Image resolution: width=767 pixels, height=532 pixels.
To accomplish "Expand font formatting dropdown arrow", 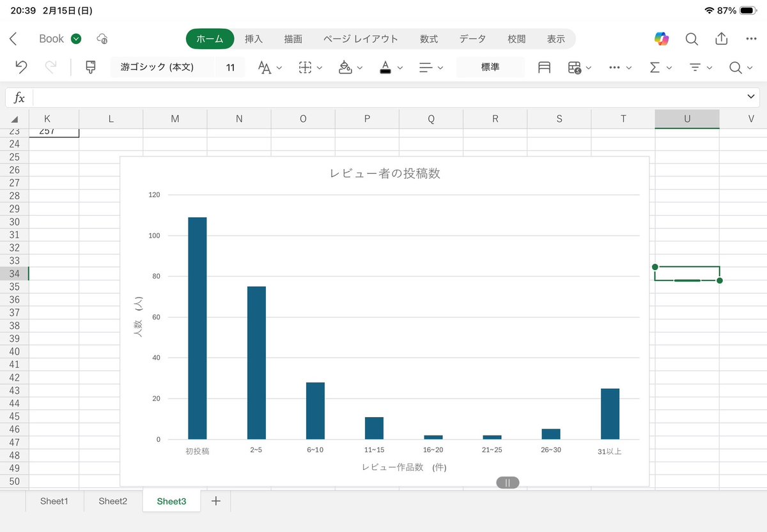I will pyautogui.click(x=279, y=68).
